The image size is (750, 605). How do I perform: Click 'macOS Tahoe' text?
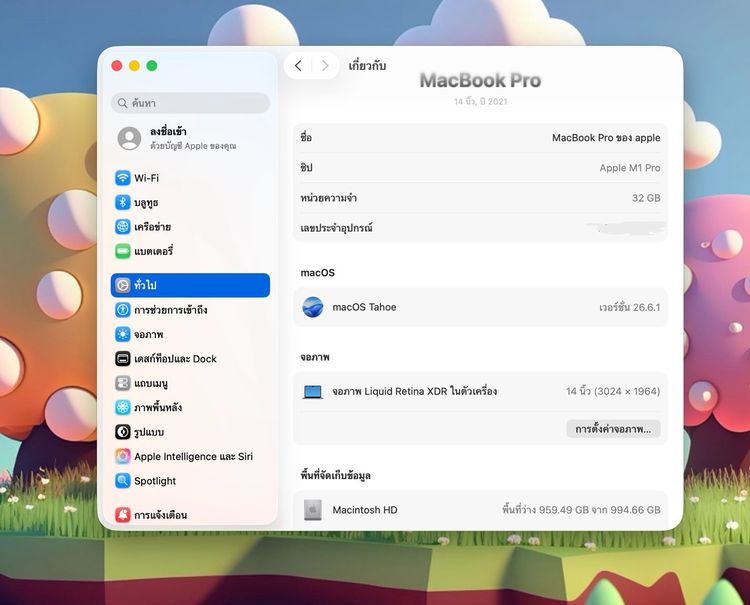pyautogui.click(x=364, y=307)
